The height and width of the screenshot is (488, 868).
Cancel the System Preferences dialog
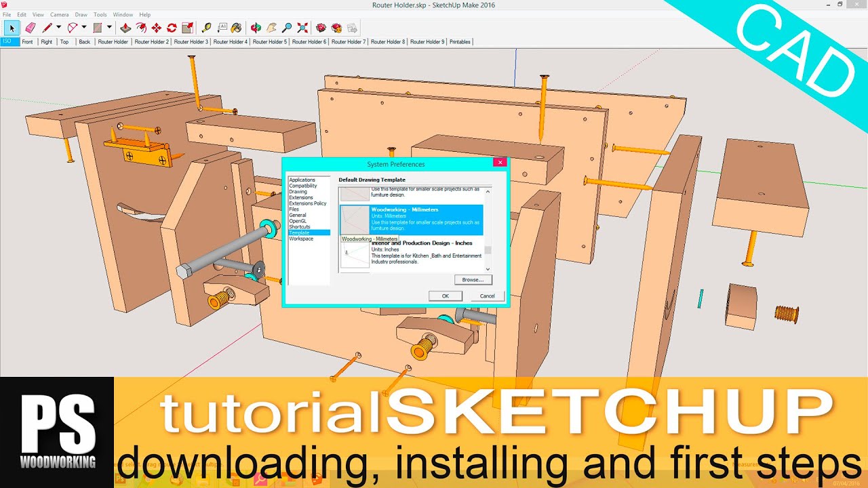(488, 296)
